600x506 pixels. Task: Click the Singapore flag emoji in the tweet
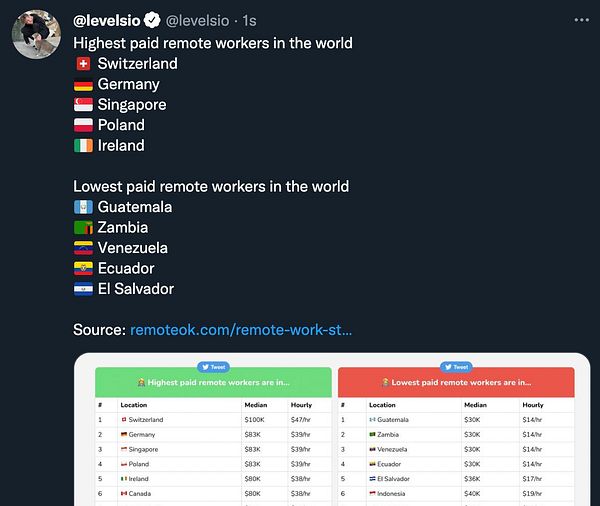point(83,105)
